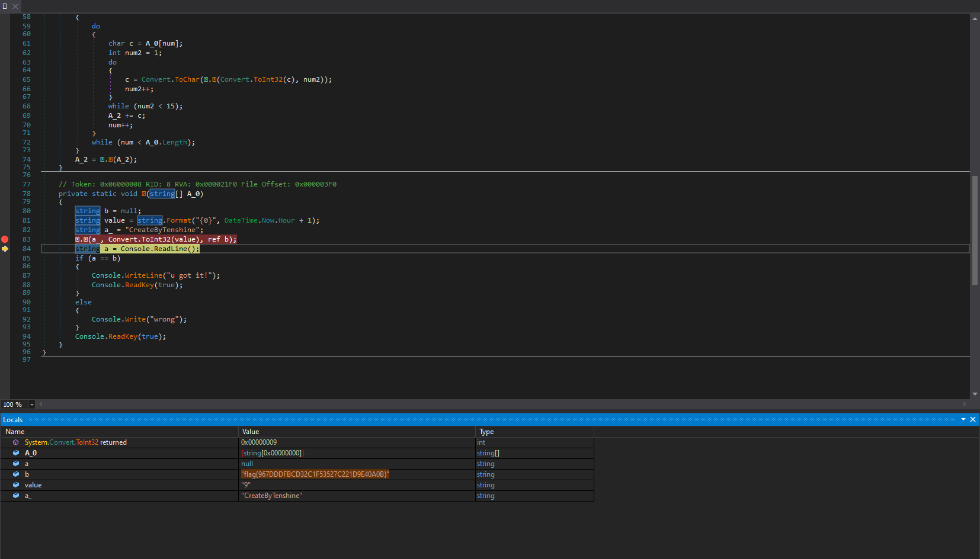Select the string[0x00000000] value cell
The height and width of the screenshot is (559, 980).
coord(357,453)
